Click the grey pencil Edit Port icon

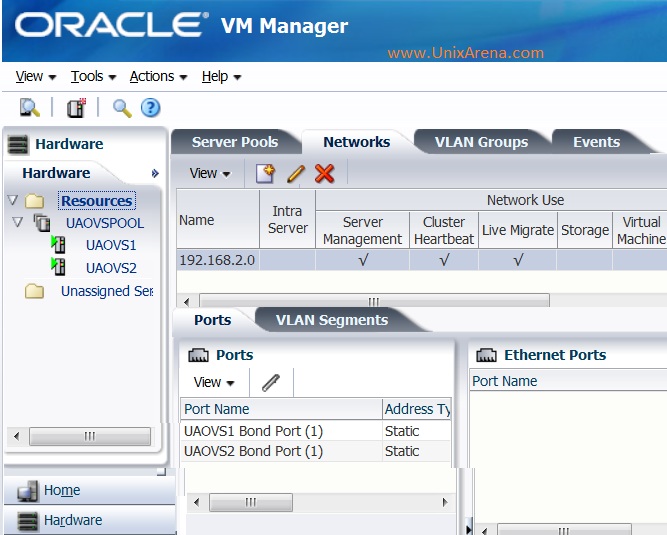pos(271,382)
